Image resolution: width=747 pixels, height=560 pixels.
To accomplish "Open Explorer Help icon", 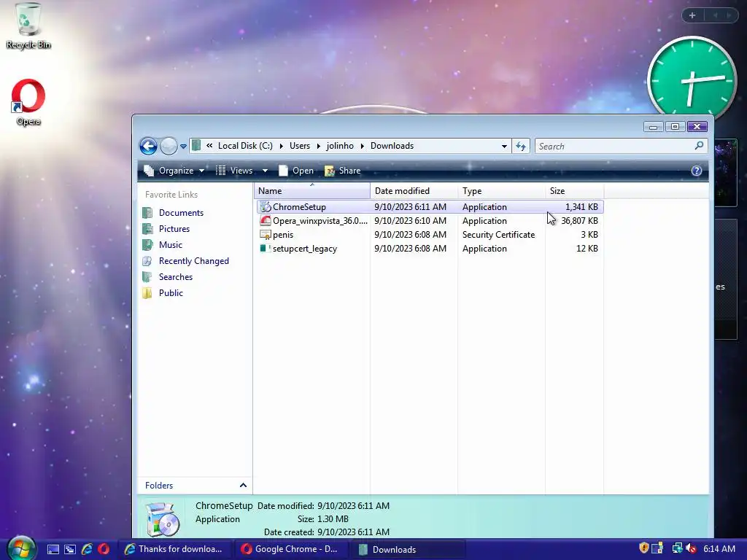I will pyautogui.click(x=696, y=171).
